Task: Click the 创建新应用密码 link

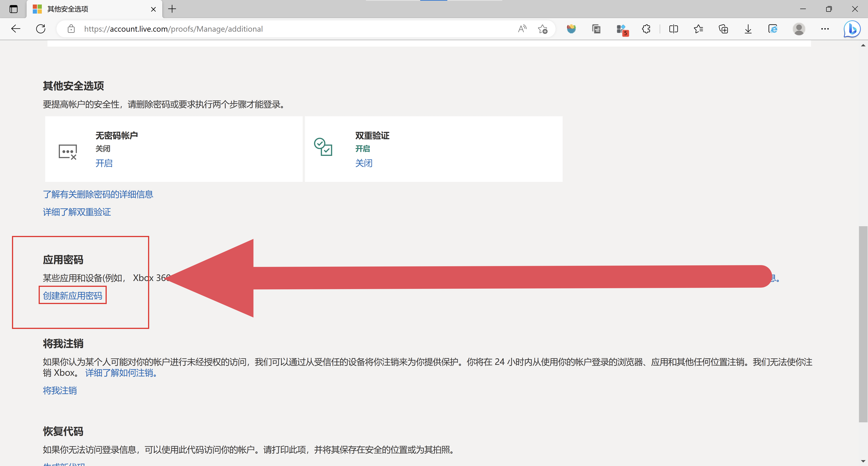Action: click(x=72, y=296)
